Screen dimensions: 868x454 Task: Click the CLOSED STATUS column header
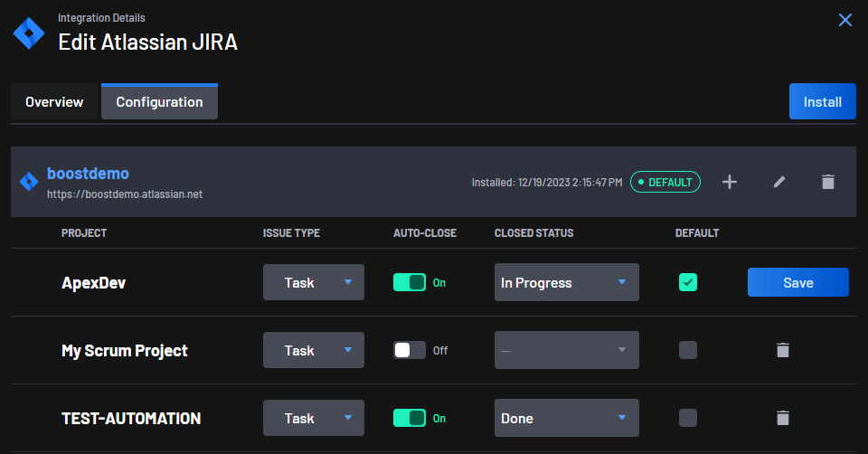[533, 233]
